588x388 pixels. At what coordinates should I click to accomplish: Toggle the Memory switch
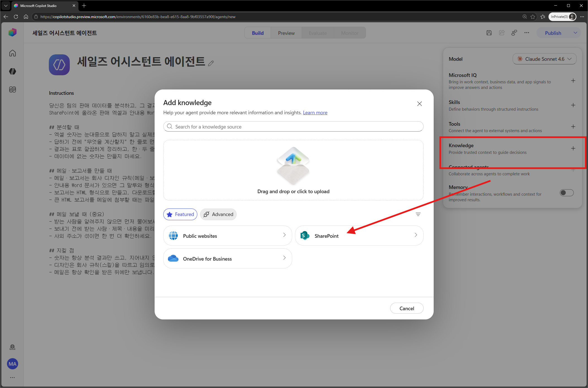[x=567, y=193]
